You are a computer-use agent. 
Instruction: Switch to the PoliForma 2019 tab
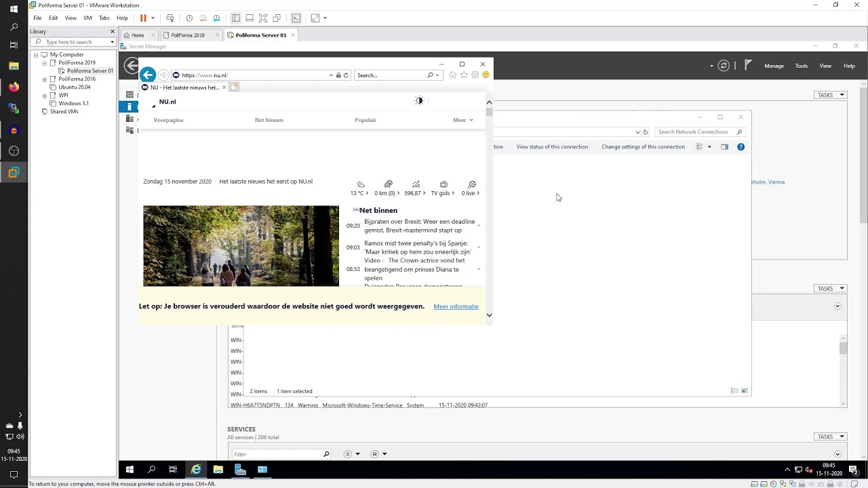187,35
